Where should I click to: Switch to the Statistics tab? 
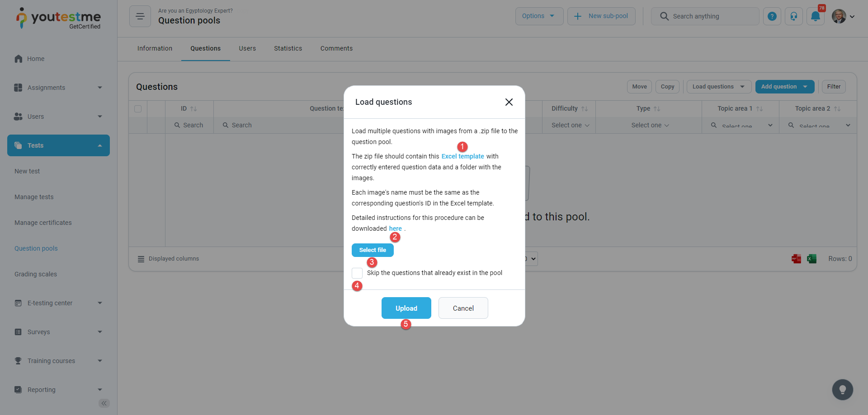click(288, 49)
